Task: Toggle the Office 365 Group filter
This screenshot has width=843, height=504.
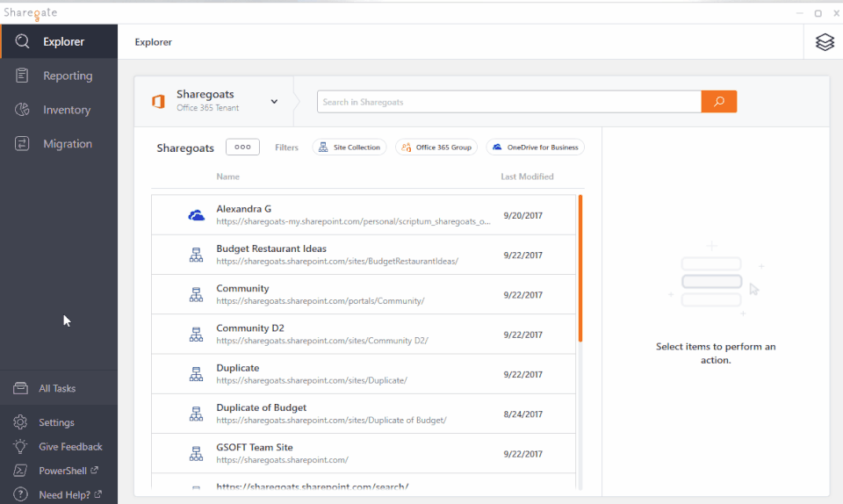Action: tap(436, 148)
